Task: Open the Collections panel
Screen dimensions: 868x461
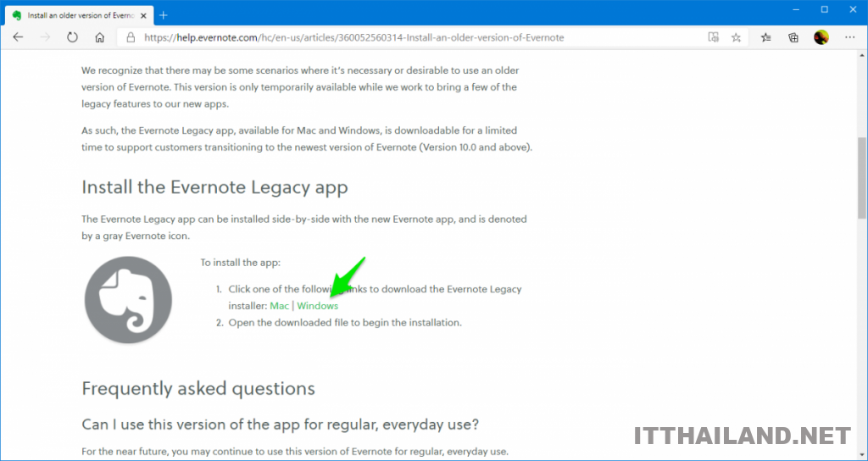Action: click(793, 37)
